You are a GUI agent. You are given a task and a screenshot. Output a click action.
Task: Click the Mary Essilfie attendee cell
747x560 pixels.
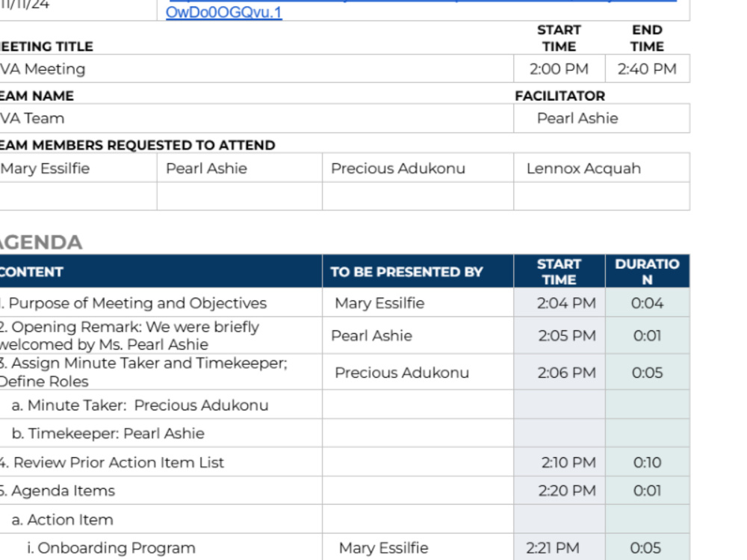[x=78, y=168]
